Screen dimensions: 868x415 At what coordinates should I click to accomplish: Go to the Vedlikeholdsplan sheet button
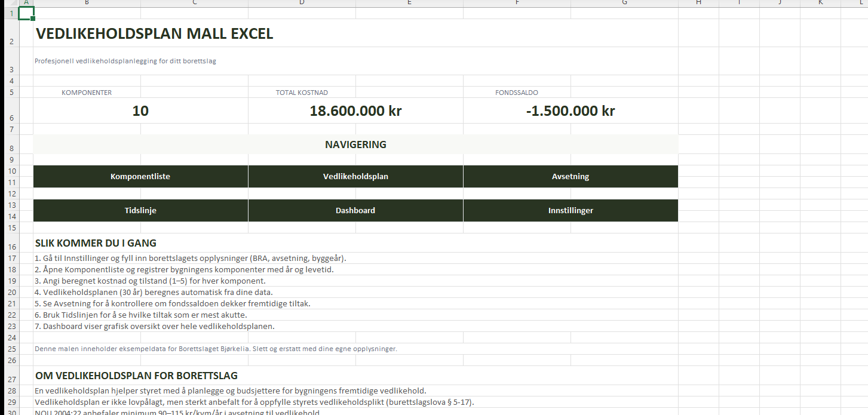[x=355, y=177]
